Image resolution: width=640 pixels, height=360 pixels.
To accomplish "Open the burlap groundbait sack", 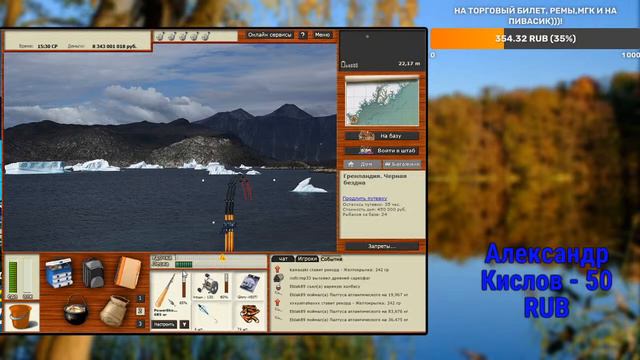I will tap(114, 311).
